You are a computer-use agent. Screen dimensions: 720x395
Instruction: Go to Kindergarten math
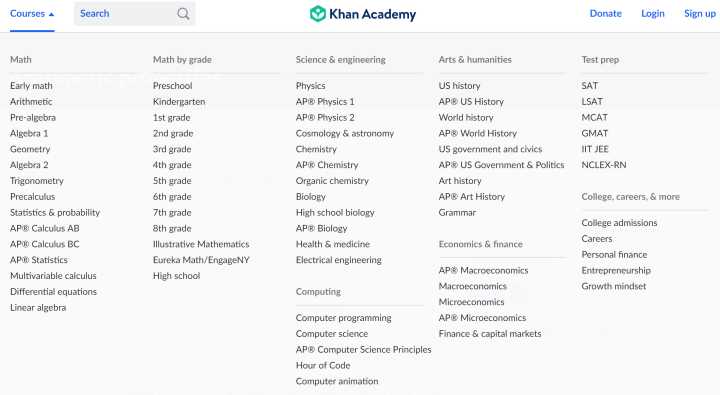179,102
